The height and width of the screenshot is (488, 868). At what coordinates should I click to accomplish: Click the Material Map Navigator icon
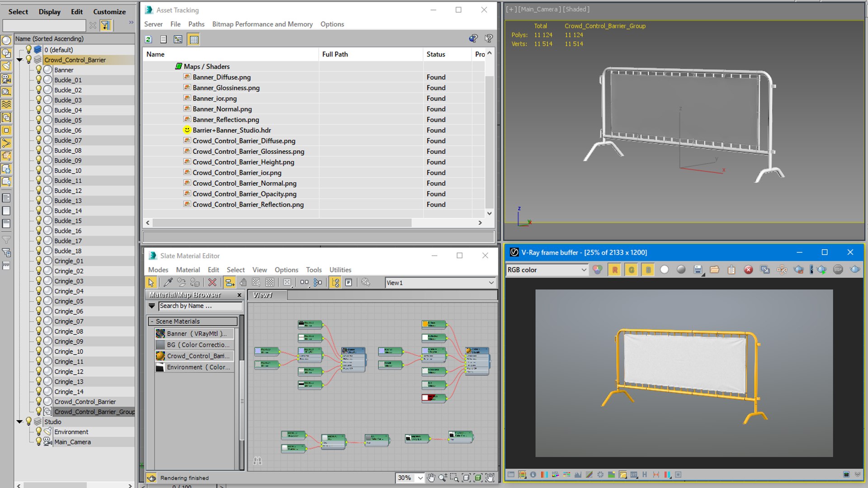click(x=335, y=283)
